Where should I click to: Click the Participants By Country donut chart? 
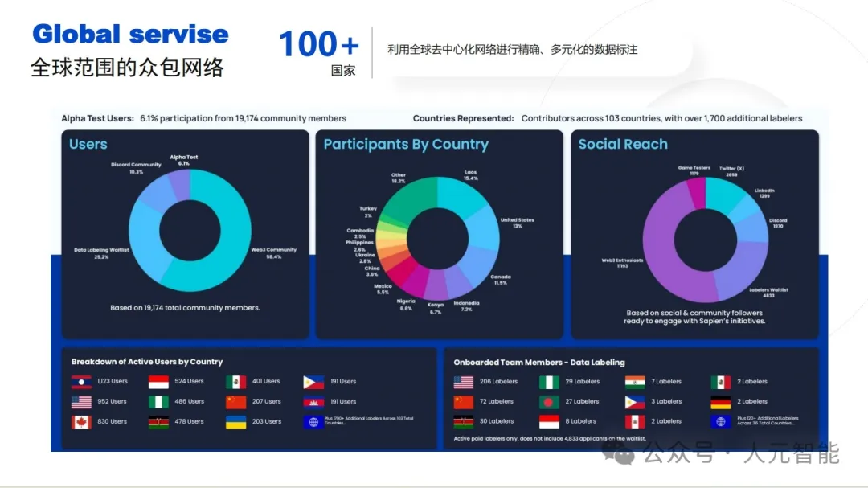point(437,238)
